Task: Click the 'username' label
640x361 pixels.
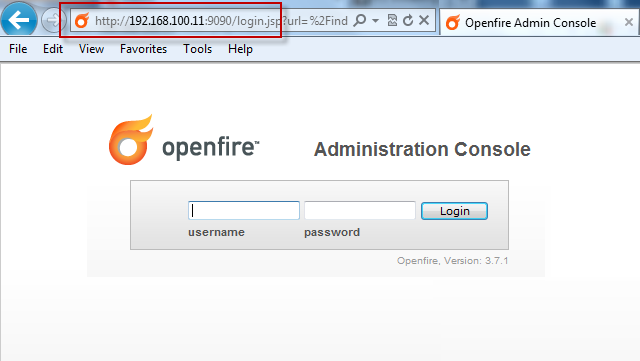Action: point(216,232)
